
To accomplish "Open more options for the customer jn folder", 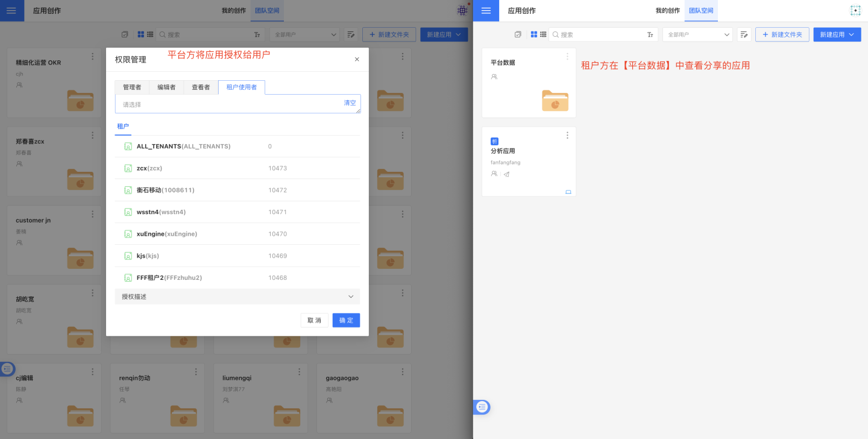I will pos(93,215).
